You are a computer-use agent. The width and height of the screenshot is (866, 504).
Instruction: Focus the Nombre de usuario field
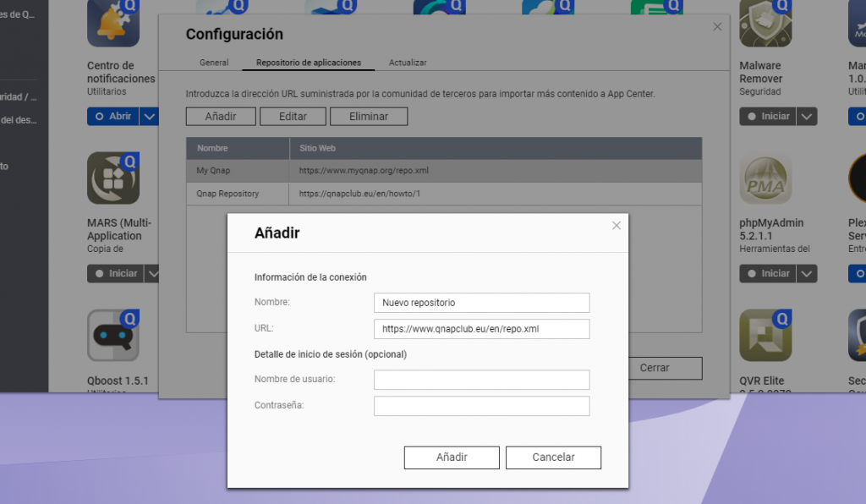click(481, 380)
